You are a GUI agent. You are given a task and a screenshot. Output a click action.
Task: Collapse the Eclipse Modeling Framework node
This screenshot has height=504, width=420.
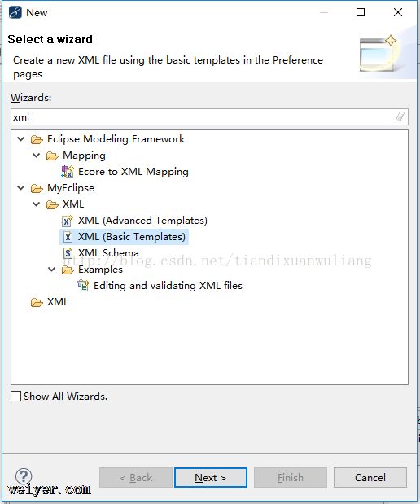[x=21, y=139]
